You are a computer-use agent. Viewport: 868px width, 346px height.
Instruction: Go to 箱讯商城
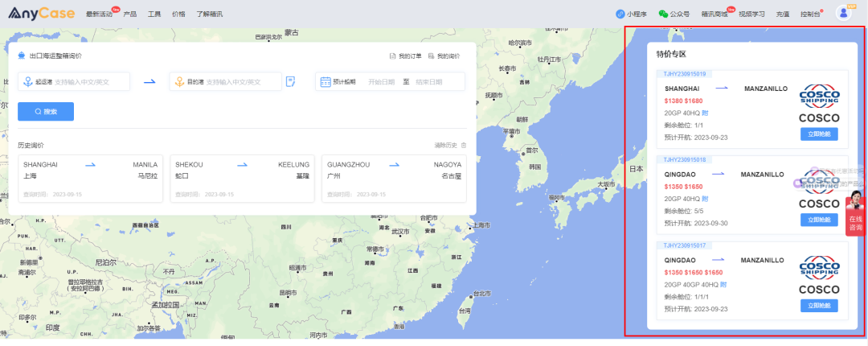pyautogui.click(x=714, y=14)
